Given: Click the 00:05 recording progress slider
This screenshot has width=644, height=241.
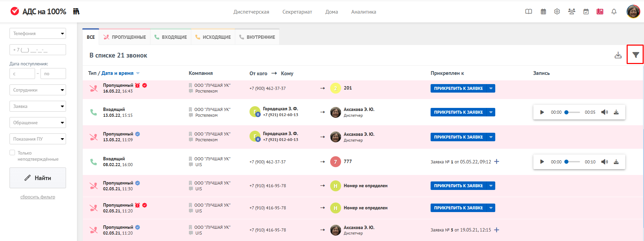Looking at the screenshot, I should (x=573, y=112).
